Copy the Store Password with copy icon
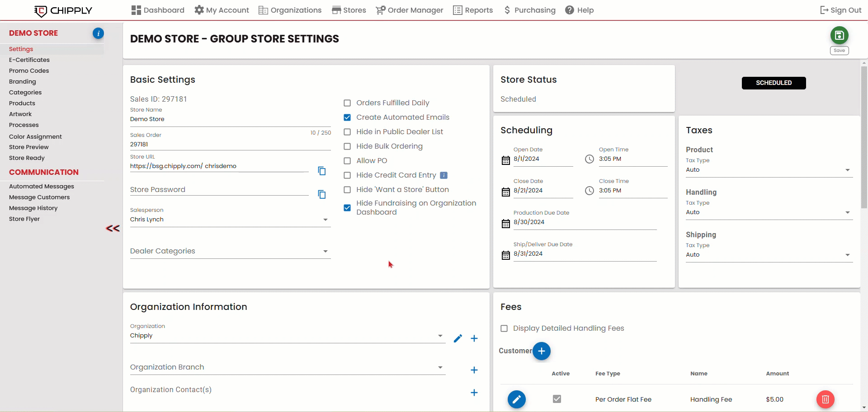 [x=321, y=194]
